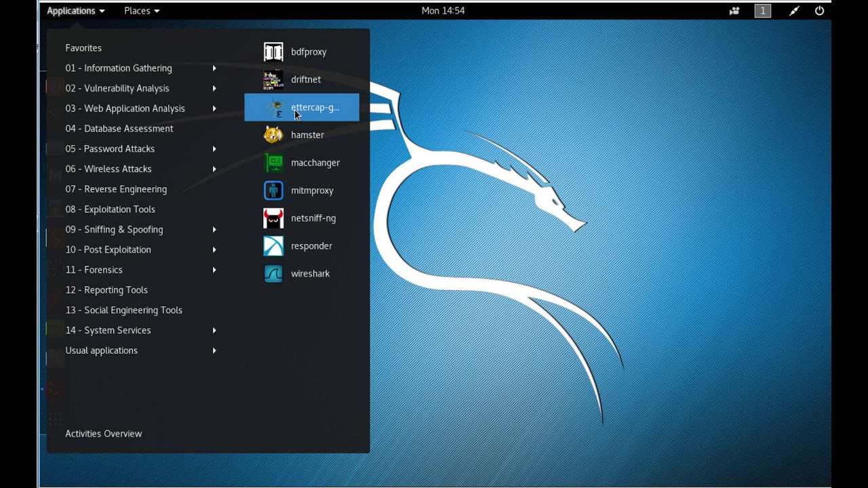Click the macchanger text label
Screen dimensions: 868x488
(x=315, y=163)
